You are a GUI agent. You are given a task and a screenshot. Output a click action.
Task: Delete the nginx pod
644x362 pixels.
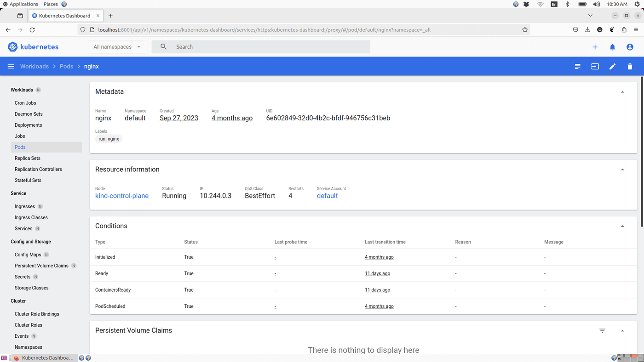[630, 67]
